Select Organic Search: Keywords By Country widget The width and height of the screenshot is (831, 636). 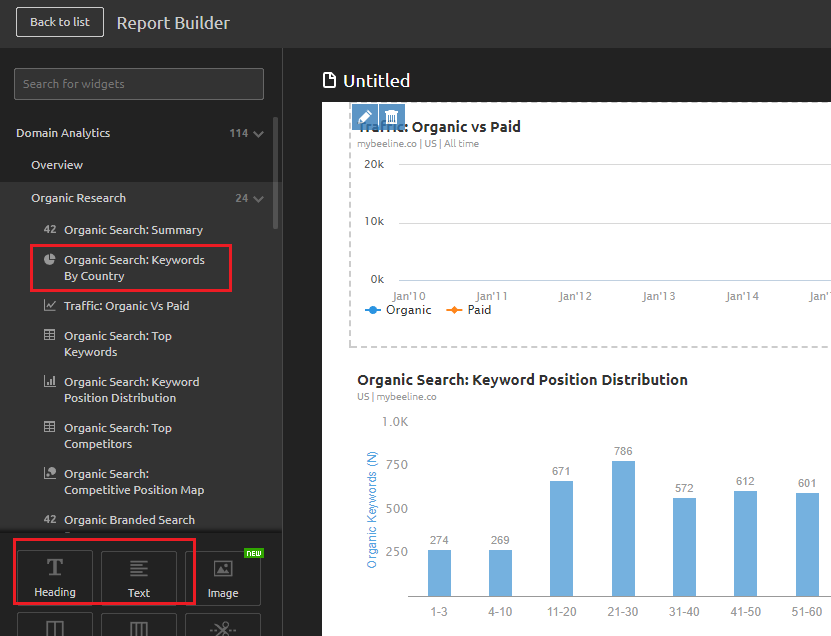click(x=133, y=268)
